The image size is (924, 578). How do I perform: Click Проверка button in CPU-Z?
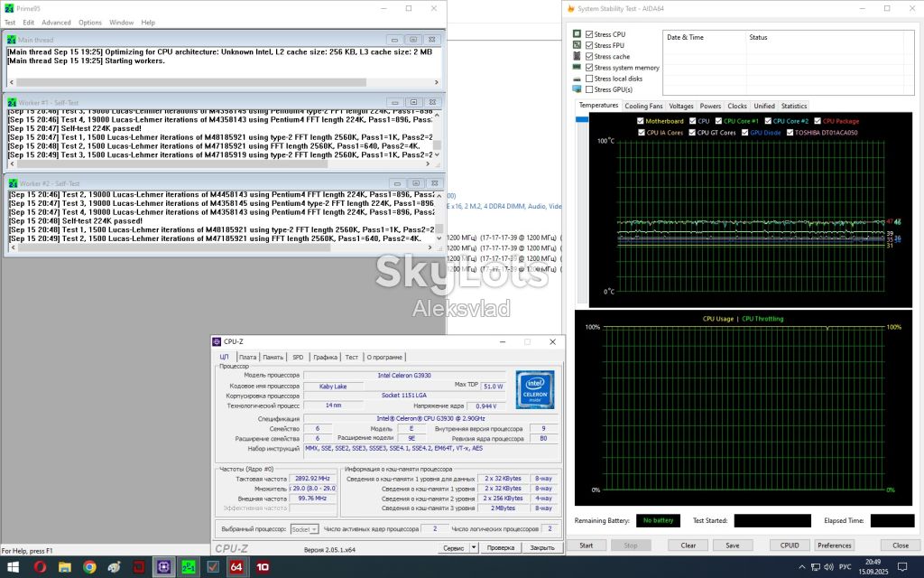click(500, 548)
